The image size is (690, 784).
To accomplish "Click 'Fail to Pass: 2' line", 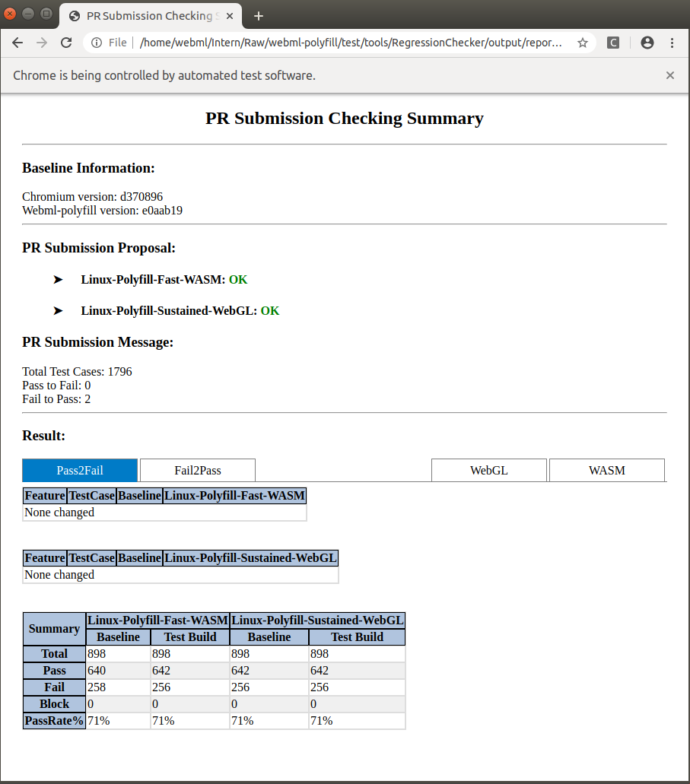I will point(56,399).
